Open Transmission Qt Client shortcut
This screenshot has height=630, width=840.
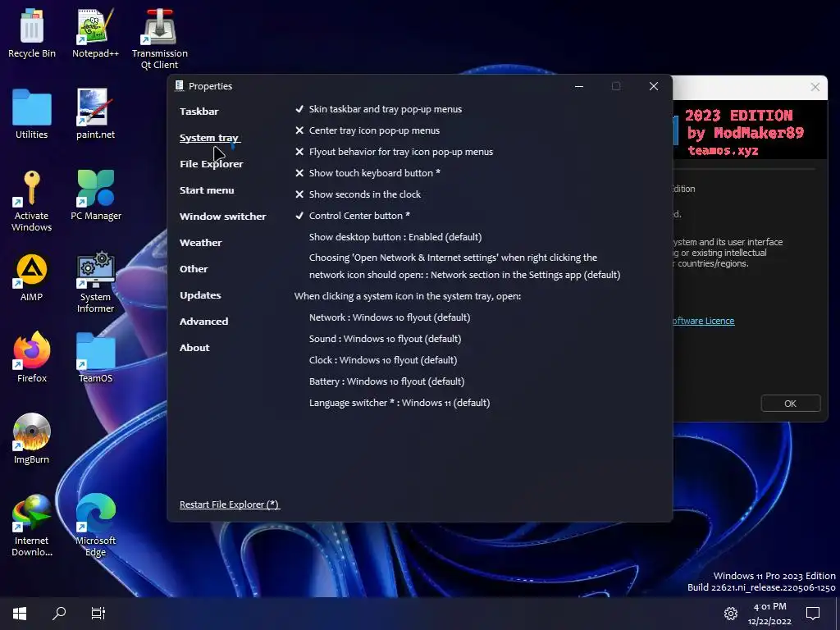coord(160,39)
